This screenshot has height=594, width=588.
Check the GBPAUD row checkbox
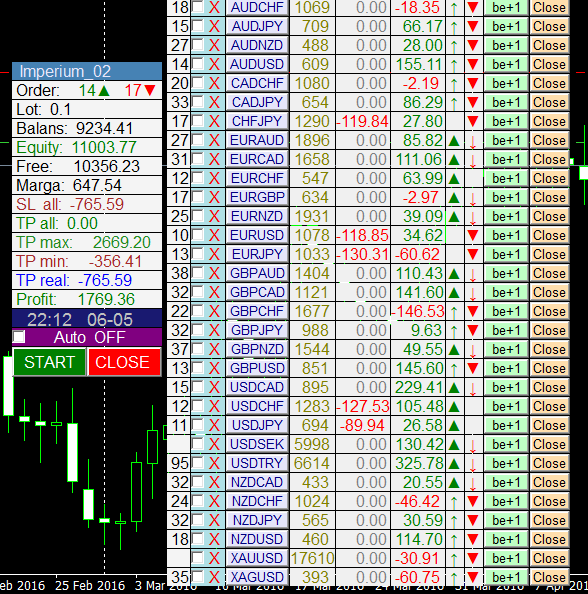198,272
